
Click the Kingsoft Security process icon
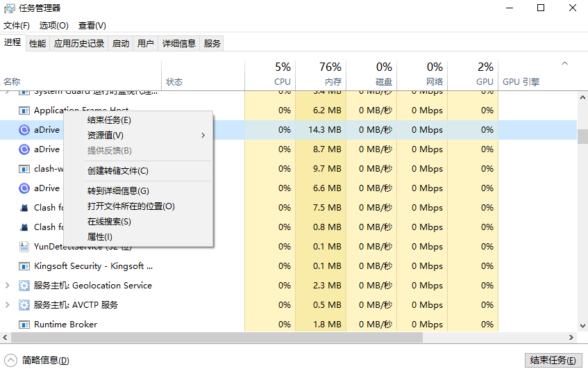click(x=24, y=266)
